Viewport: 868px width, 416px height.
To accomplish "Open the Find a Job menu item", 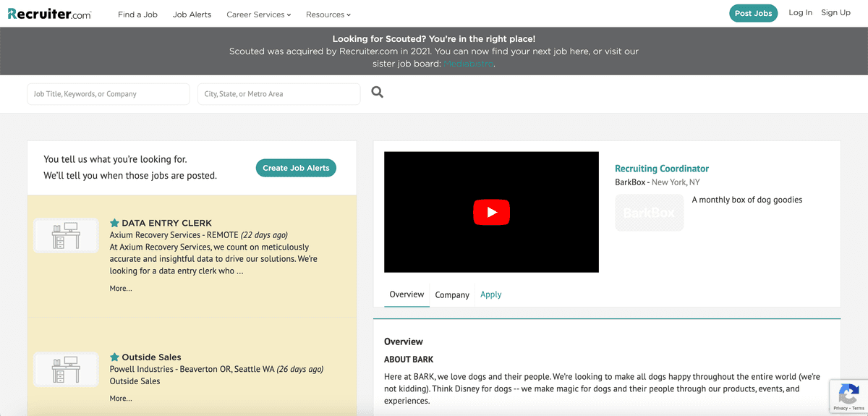I will (x=137, y=14).
